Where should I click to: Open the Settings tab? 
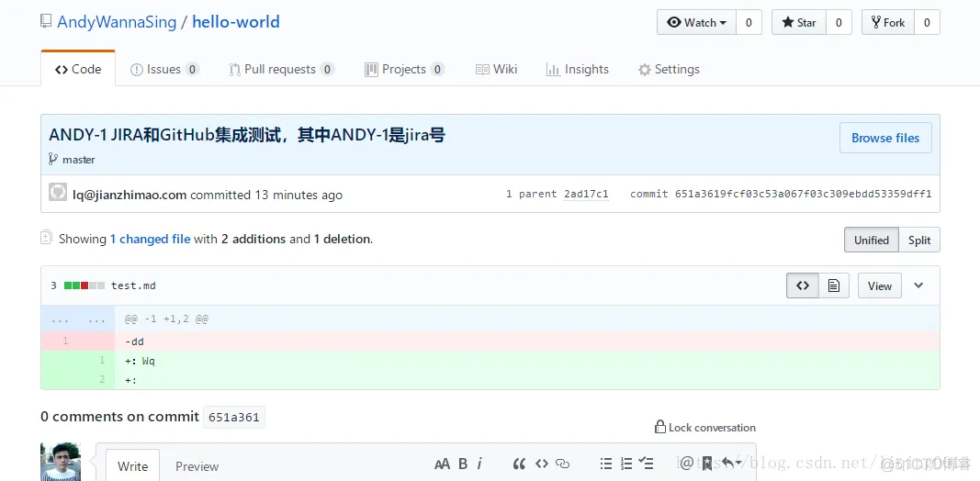(x=669, y=70)
